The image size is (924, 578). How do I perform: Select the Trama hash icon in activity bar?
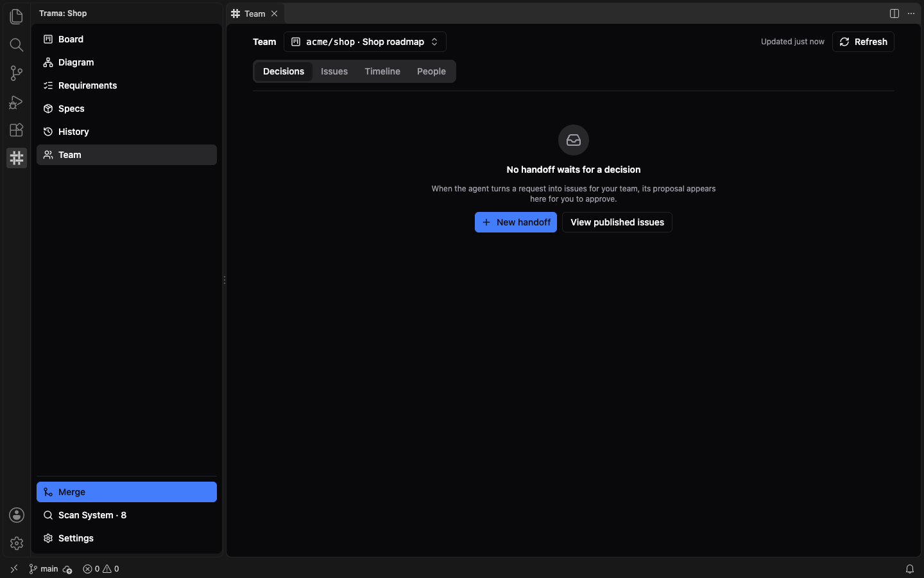click(x=17, y=158)
